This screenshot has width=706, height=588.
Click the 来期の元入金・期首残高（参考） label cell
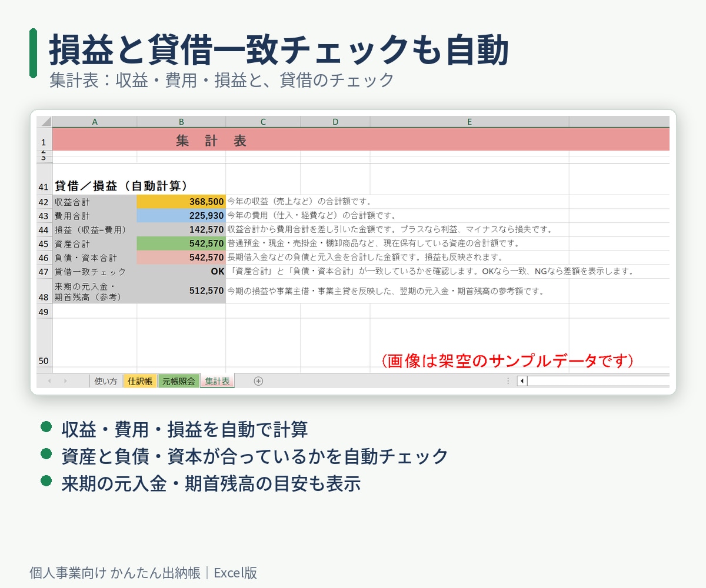(x=94, y=291)
